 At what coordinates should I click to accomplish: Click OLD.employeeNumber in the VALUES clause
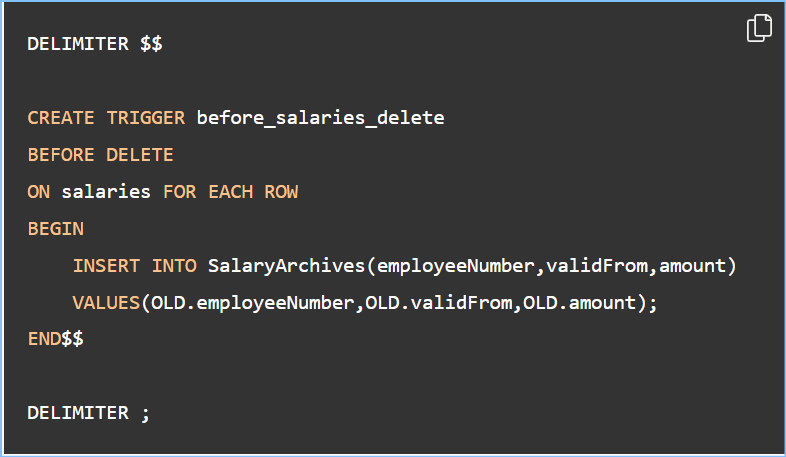pyautogui.click(x=253, y=303)
